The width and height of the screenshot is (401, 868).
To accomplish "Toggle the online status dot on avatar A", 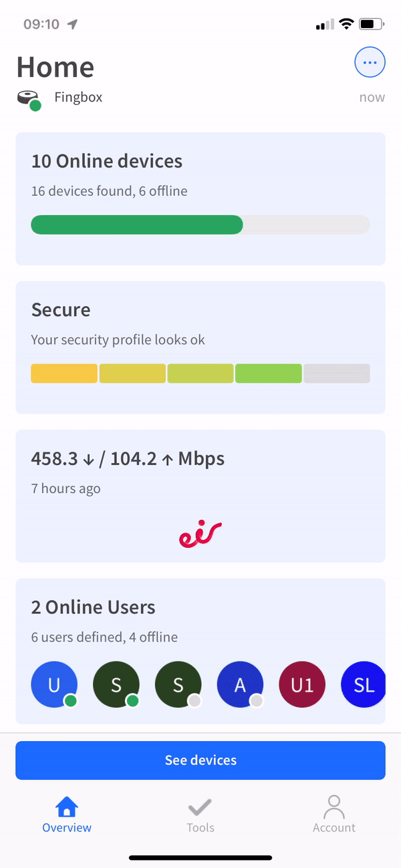I will tap(255, 700).
